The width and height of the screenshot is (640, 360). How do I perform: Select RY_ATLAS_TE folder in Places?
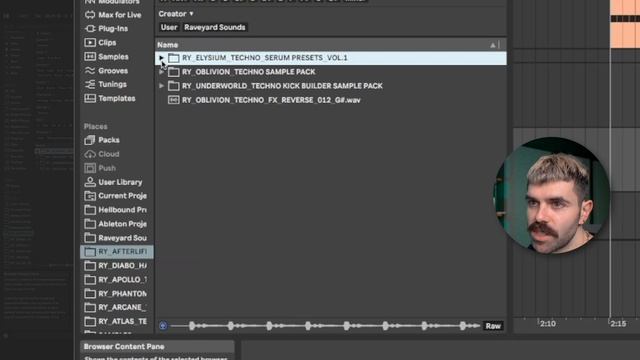click(x=116, y=321)
